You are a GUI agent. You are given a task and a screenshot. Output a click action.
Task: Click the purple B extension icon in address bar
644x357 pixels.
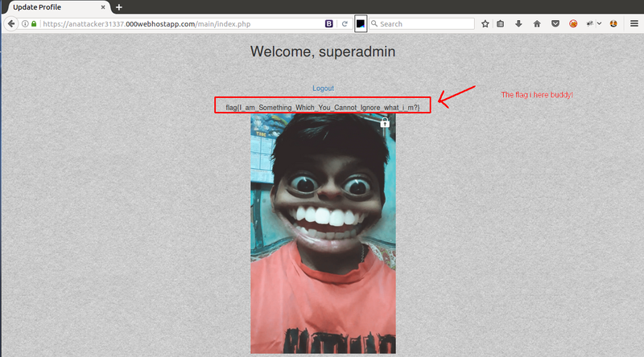tap(328, 24)
